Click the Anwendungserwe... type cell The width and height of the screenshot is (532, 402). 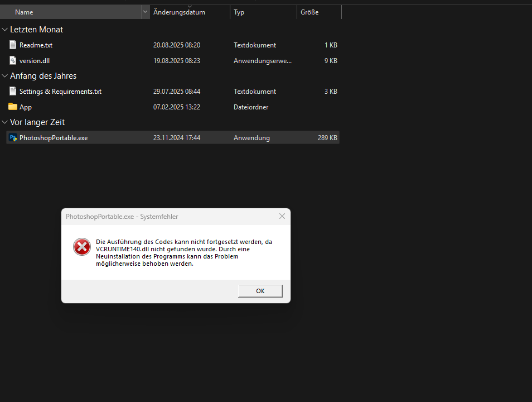click(x=263, y=61)
